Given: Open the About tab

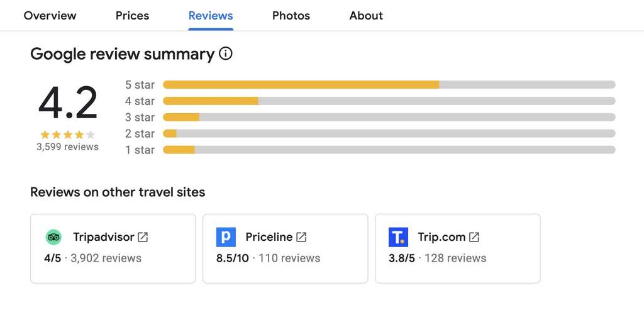Looking at the screenshot, I should point(366,16).
